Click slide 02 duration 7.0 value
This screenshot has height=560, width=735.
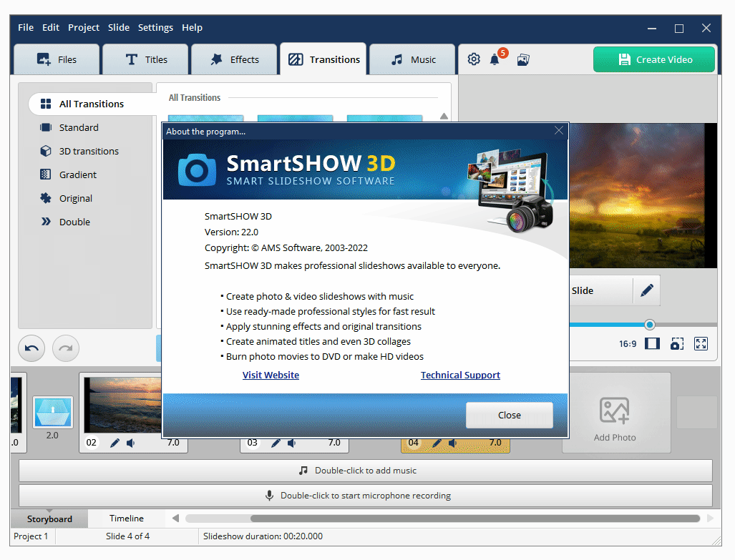(x=173, y=443)
